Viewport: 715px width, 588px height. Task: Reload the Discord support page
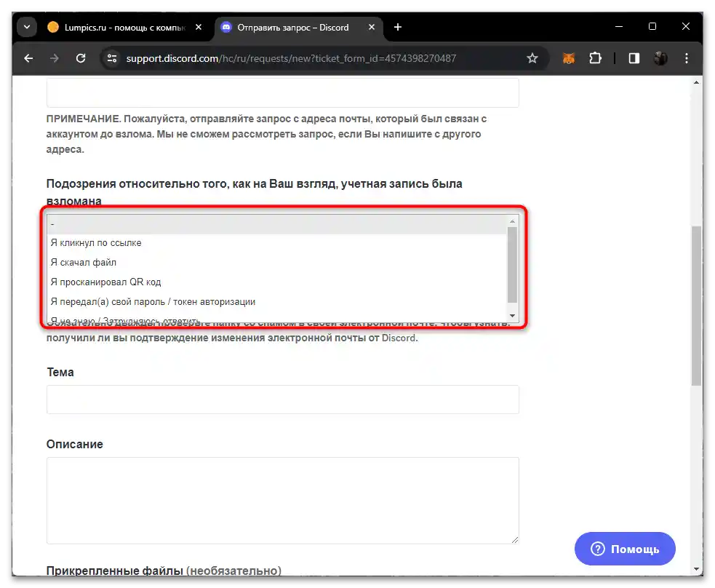(x=81, y=58)
